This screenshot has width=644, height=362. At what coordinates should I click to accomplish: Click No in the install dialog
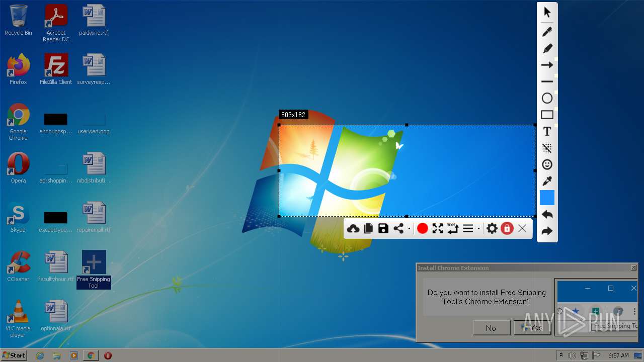(x=491, y=328)
